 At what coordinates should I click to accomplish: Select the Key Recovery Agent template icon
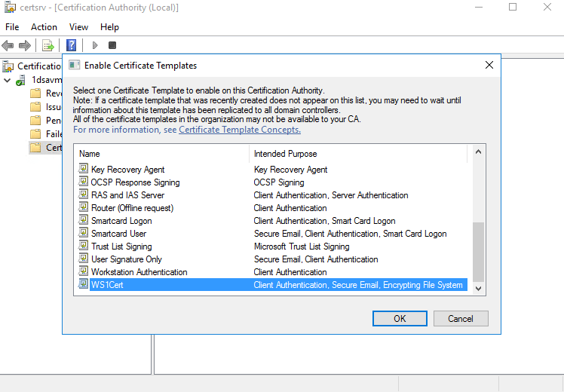tap(84, 170)
